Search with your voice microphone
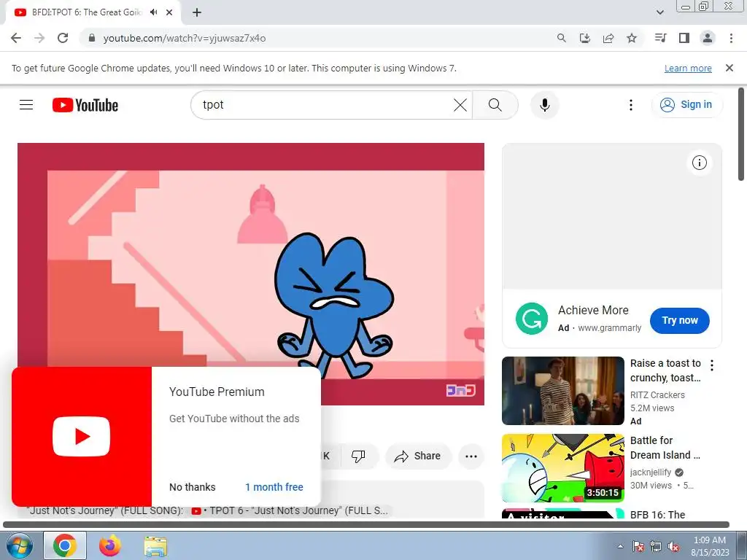 544,105
